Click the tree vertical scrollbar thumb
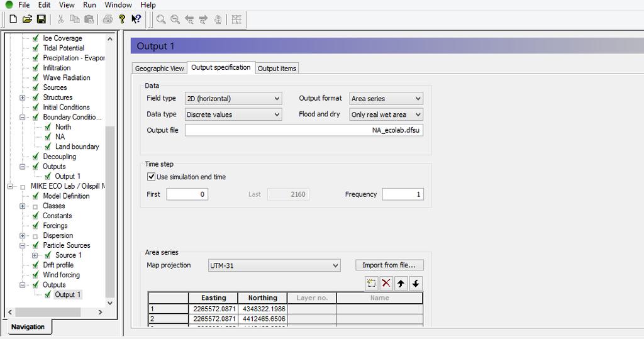Image resolution: width=644 pixels, height=339 pixels. (x=109, y=211)
